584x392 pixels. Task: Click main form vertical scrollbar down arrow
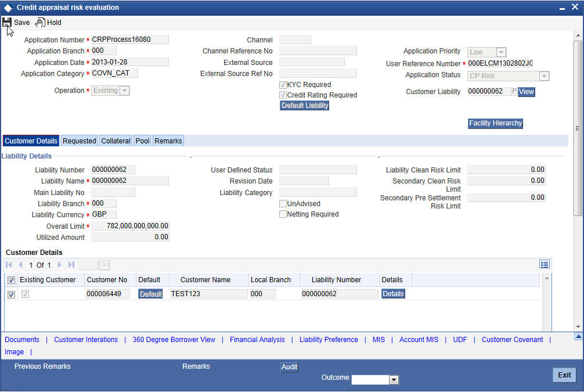tap(578, 327)
